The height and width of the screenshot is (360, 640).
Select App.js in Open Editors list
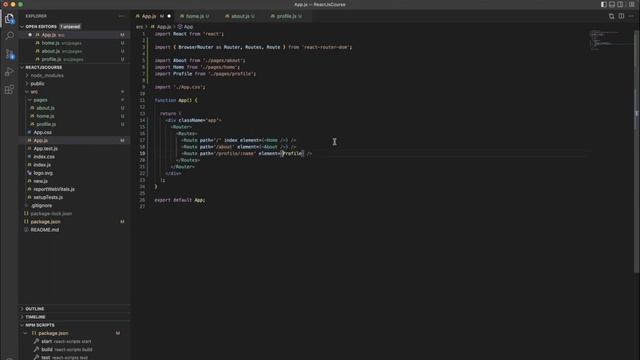(75, 35)
